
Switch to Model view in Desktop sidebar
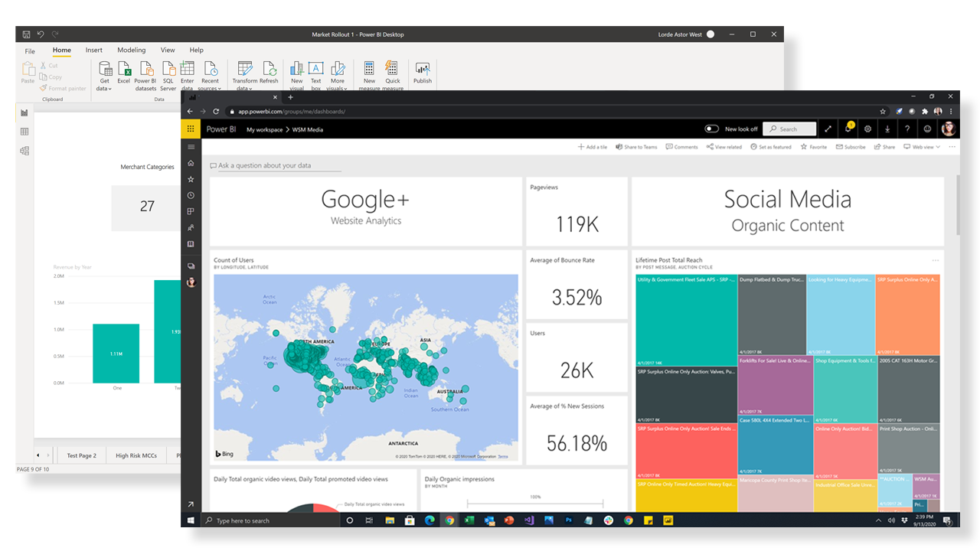point(24,151)
